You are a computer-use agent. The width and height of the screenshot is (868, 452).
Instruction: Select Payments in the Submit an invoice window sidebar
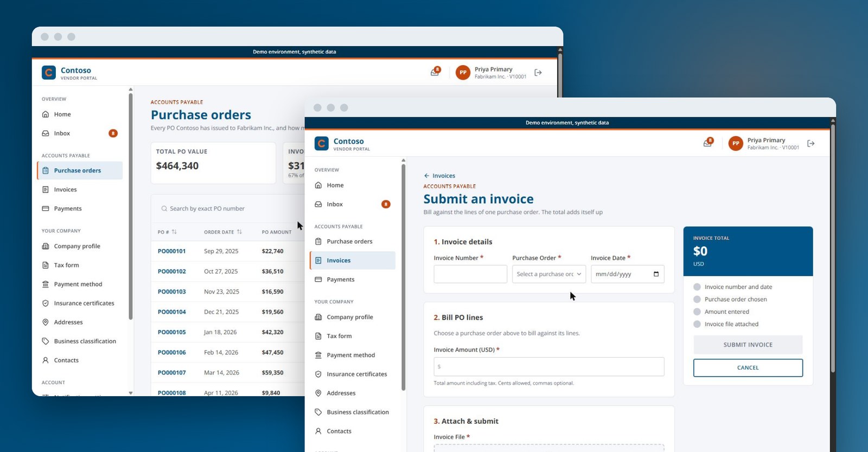[352, 279]
